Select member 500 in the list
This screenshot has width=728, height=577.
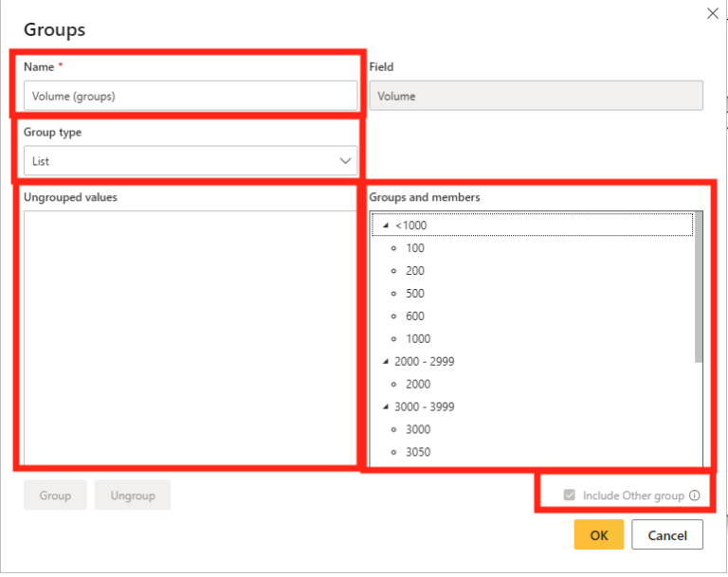414,294
